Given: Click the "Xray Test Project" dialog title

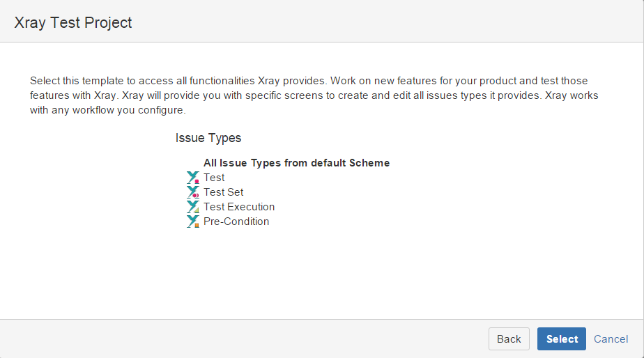Looking at the screenshot, I should coord(73,22).
